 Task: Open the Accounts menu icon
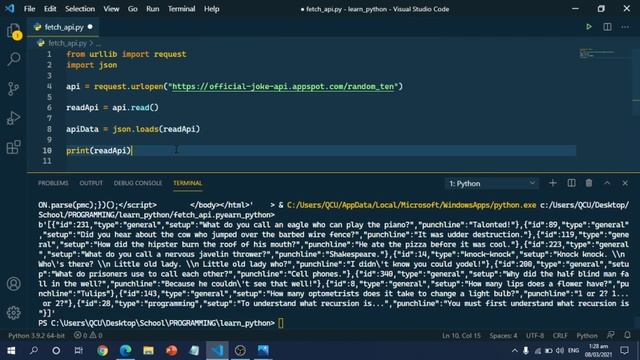[13, 284]
